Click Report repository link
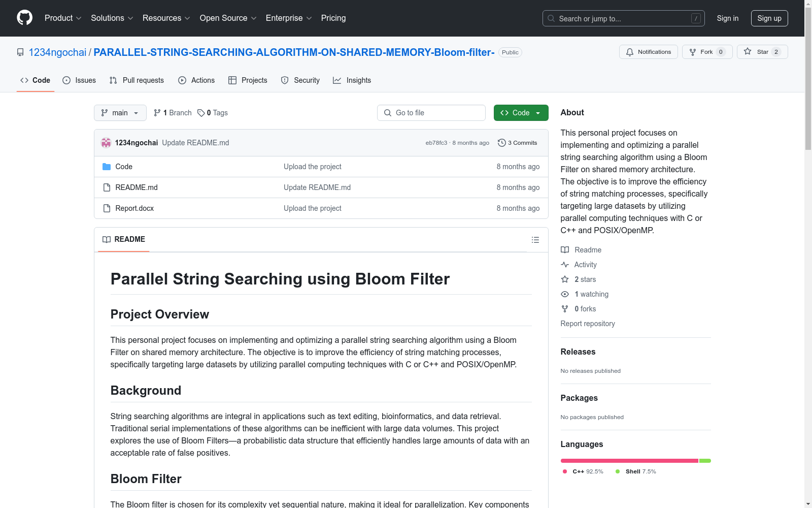This screenshot has width=812, height=508. [x=587, y=324]
